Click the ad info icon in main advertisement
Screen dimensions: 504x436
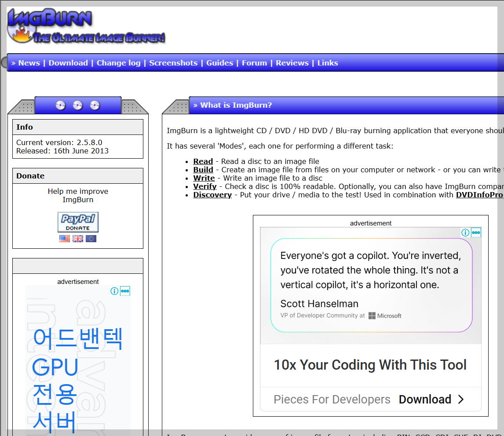click(465, 233)
